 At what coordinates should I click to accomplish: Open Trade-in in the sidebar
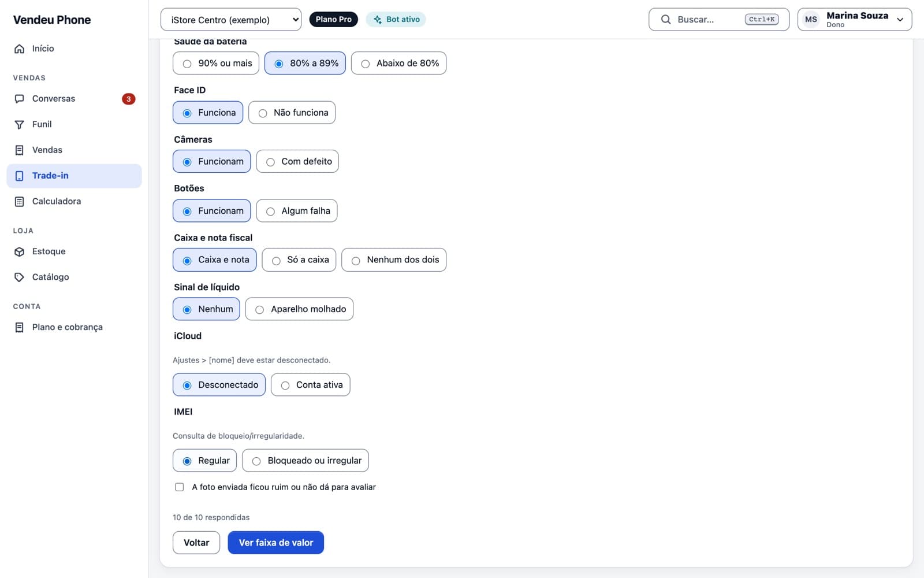point(74,176)
